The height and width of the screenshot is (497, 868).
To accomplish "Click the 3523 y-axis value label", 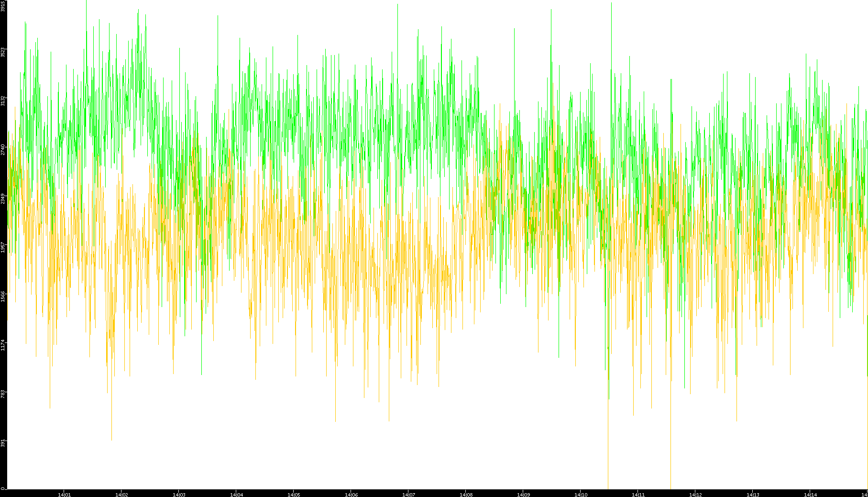I will 3,52.
